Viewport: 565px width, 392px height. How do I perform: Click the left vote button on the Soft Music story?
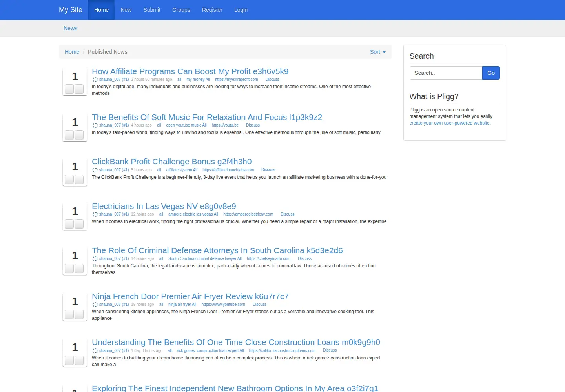tap(69, 135)
